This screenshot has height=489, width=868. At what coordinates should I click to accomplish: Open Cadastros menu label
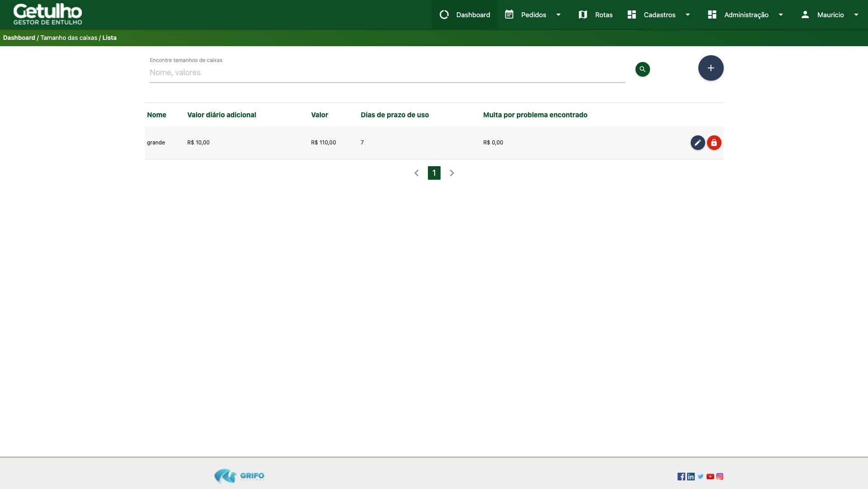coord(659,14)
